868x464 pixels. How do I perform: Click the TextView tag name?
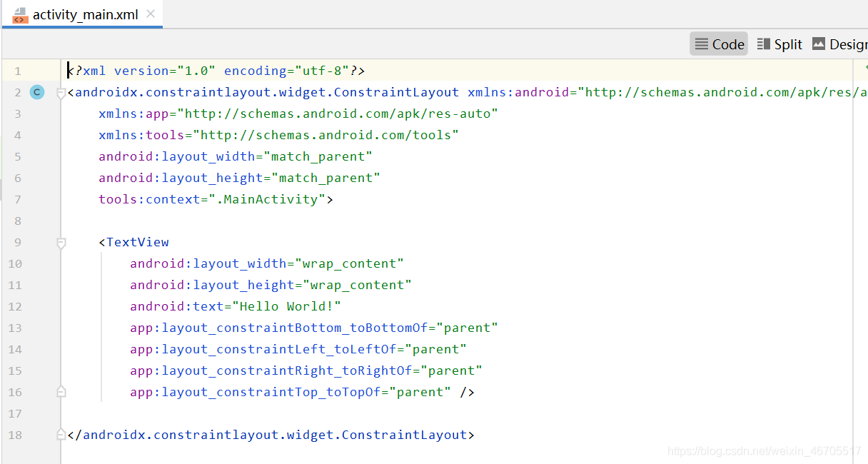pos(138,242)
